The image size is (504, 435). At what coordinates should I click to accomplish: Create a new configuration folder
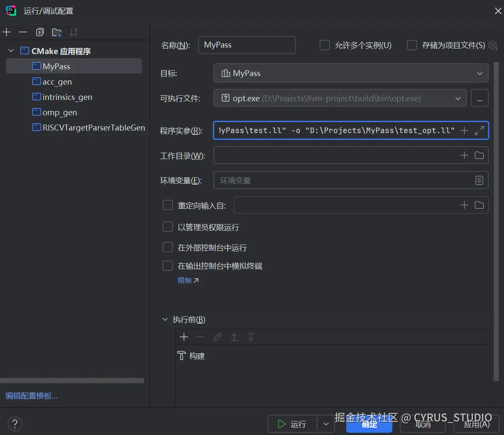(x=57, y=32)
